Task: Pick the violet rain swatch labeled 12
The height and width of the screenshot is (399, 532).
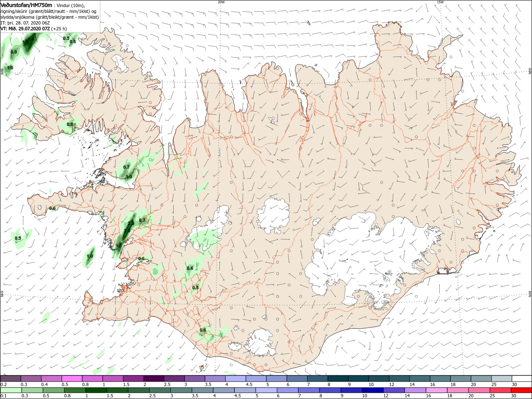Action: pos(394,390)
